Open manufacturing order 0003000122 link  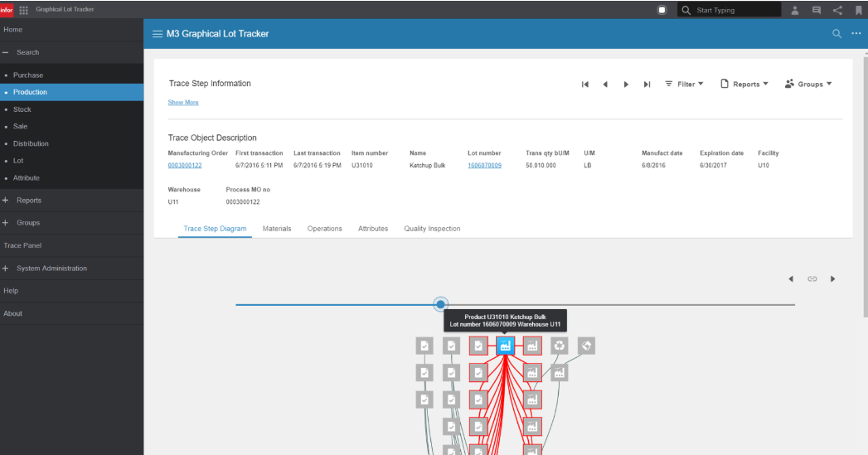[185, 166]
